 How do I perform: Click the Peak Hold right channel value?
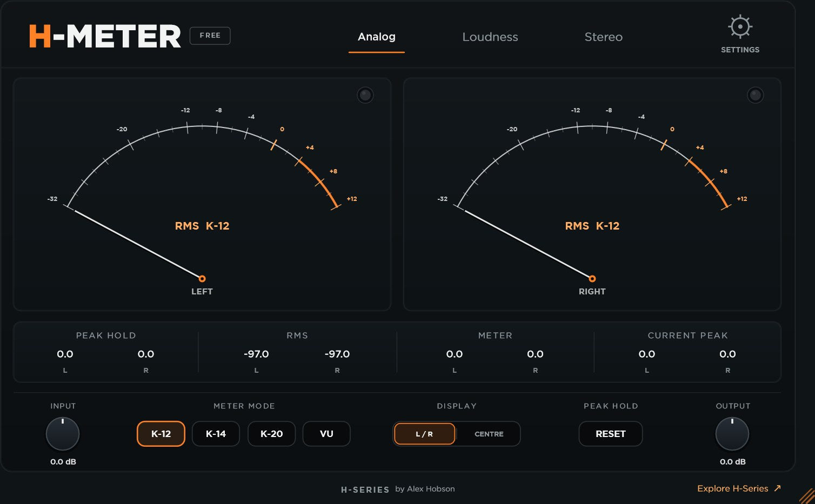(146, 354)
